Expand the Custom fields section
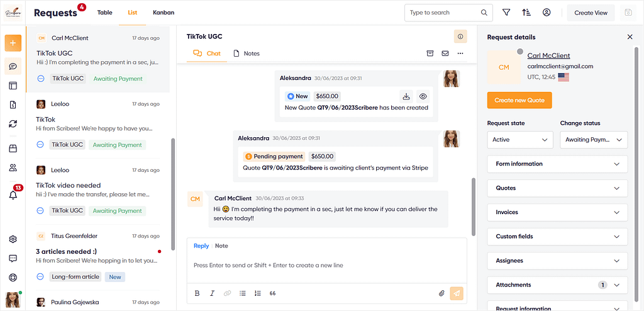 (x=557, y=237)
